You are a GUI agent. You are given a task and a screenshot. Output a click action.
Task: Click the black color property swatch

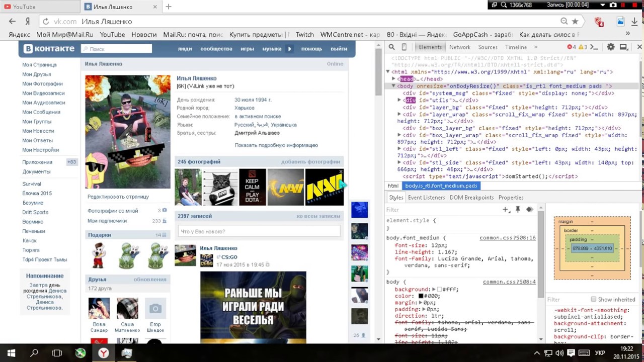point(421,296)
